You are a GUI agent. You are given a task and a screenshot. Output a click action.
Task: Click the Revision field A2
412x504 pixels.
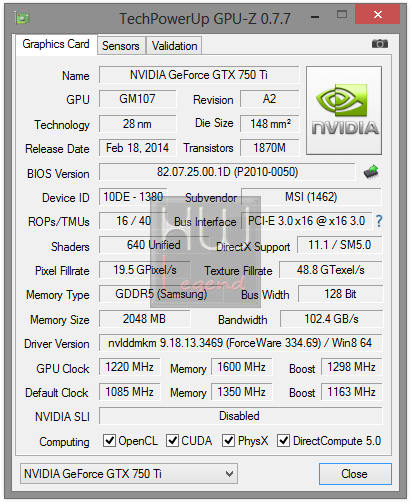pyautogui.click(x=269, y=99)
